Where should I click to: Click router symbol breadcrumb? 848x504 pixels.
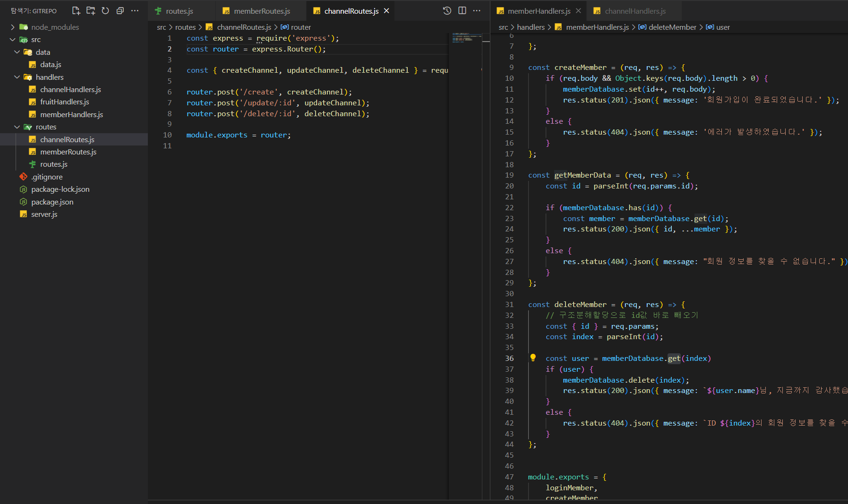(301, 27)
